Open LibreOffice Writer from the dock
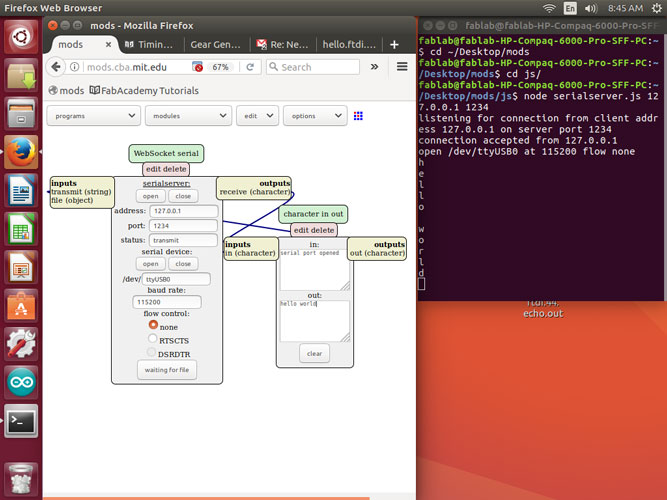This screenshot has width=667, height=500. (x=21, y=190)
